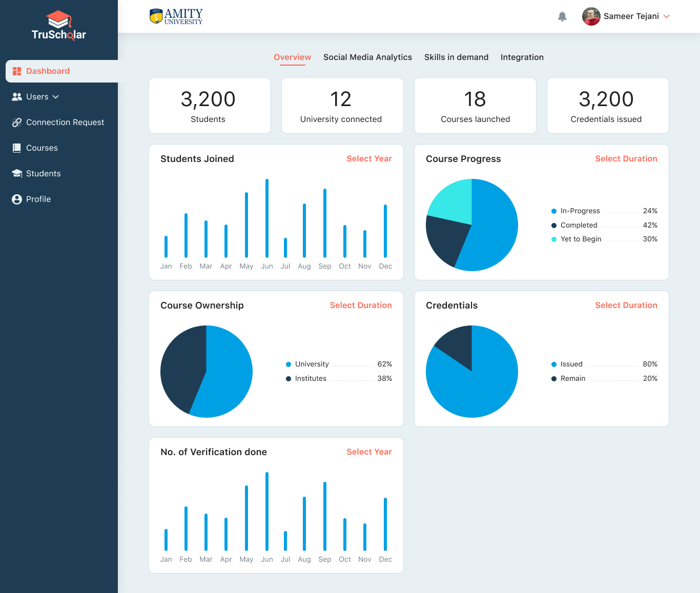Click the Connection Request link icon
700x593 pixels.
coord(17,122)
